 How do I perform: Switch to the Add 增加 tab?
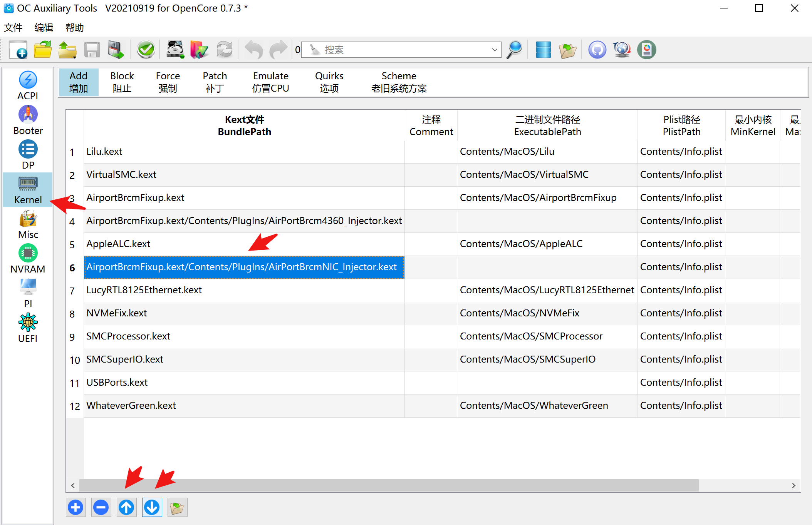(x=79, y=82)
